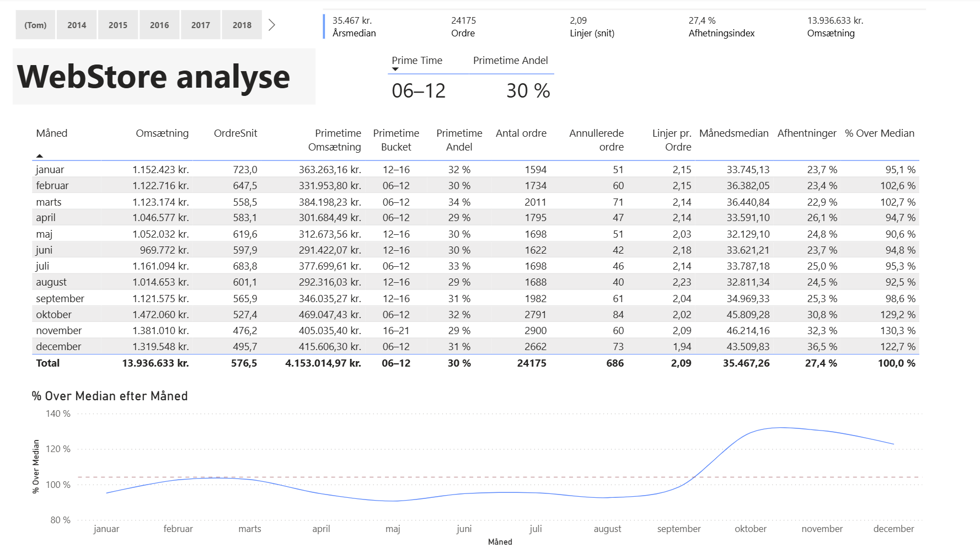Select the Primetime Andel column header
This screenshot has height=548, width=980.
coord(459,140)
